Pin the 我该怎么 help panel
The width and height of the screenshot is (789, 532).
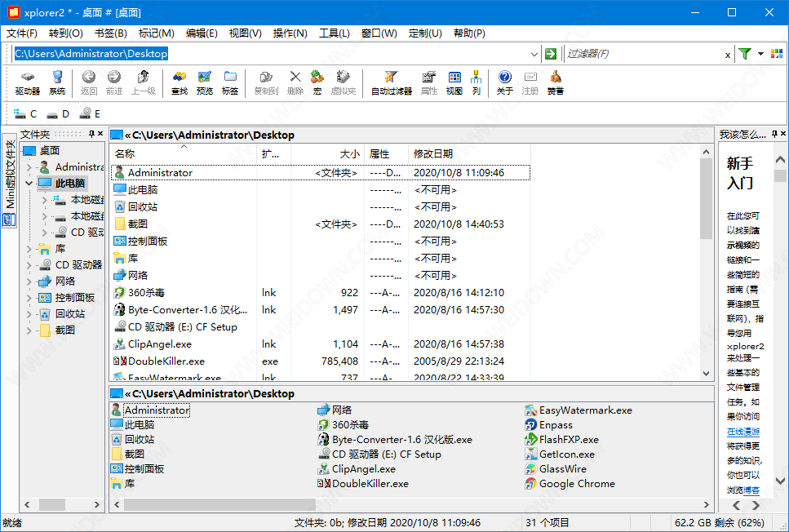click(775, 134)
